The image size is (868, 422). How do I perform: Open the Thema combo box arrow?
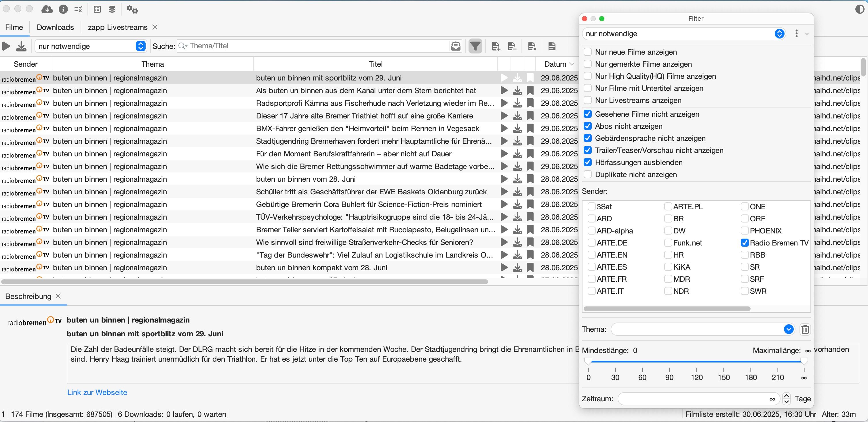[x=789, y=329]
